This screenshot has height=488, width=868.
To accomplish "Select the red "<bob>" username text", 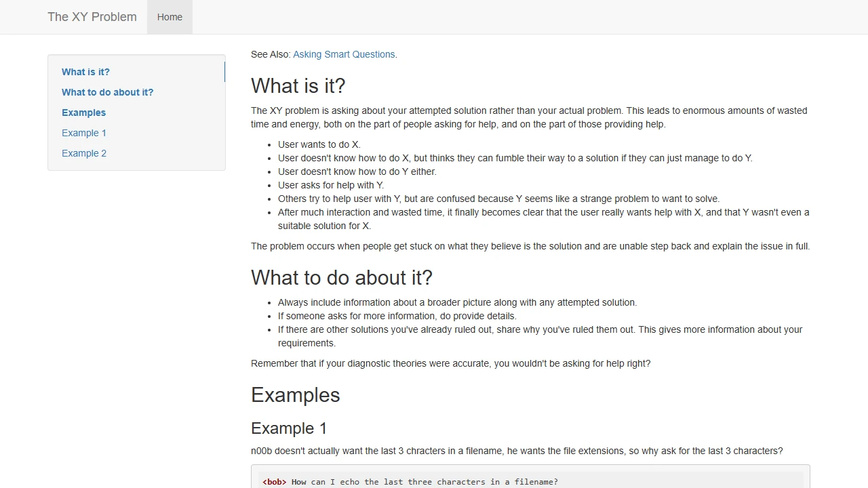I will pos(274,482).
